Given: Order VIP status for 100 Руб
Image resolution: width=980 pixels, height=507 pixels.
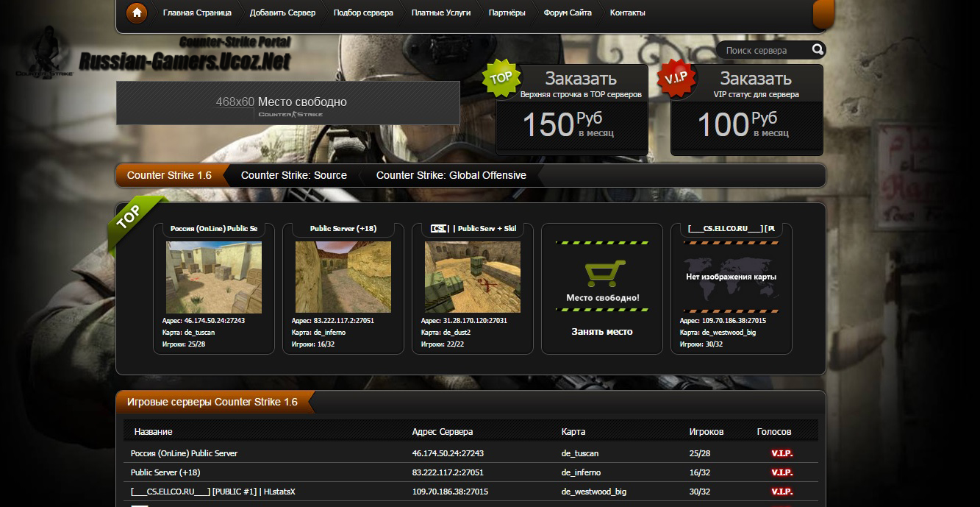Looking at the screenshot, I should tap(747, 110).
